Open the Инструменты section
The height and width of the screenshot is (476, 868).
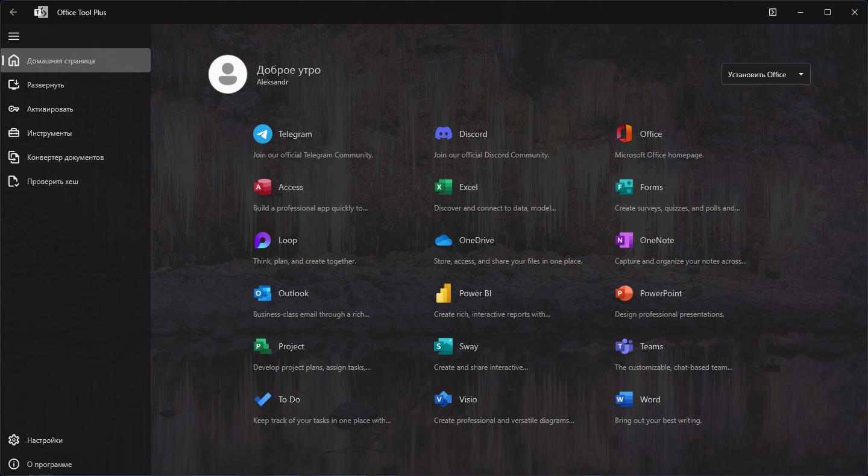[76, 133]
